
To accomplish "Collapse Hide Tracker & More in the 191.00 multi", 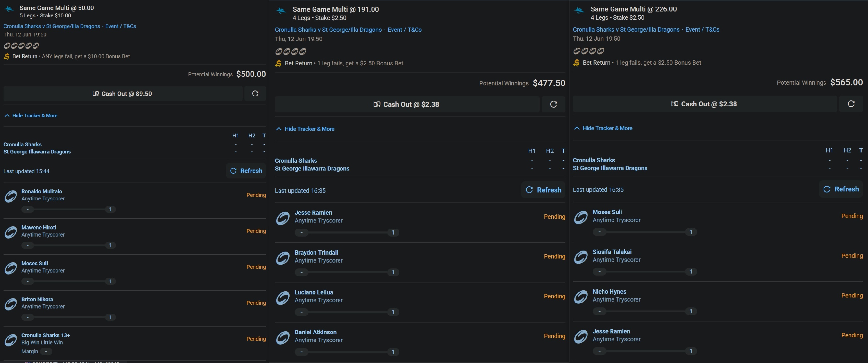I will (305, 129).
